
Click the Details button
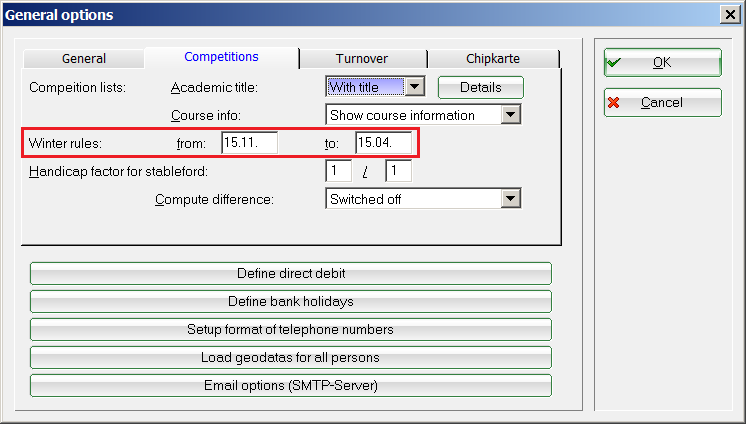pyautogui.click(x=482, y=88)
